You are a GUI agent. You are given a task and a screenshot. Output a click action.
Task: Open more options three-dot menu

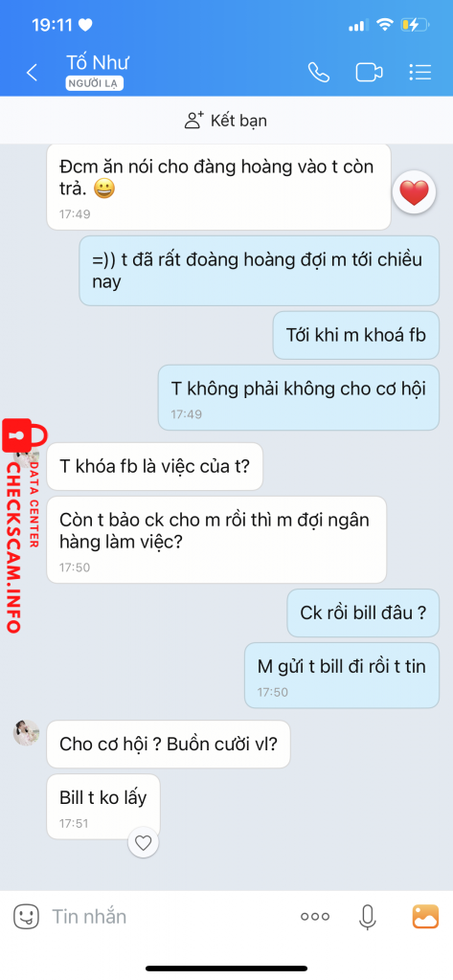[315, 917]
